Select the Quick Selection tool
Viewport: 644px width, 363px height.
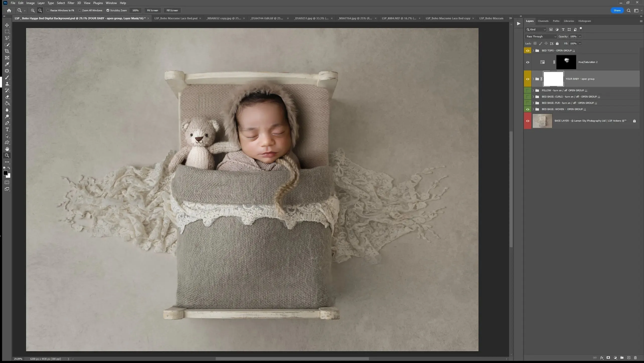tap(7, 45)
